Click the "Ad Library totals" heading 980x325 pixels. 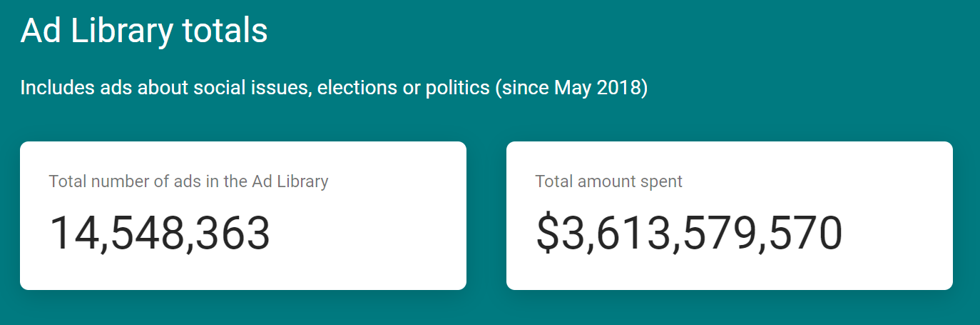point(144,31)
